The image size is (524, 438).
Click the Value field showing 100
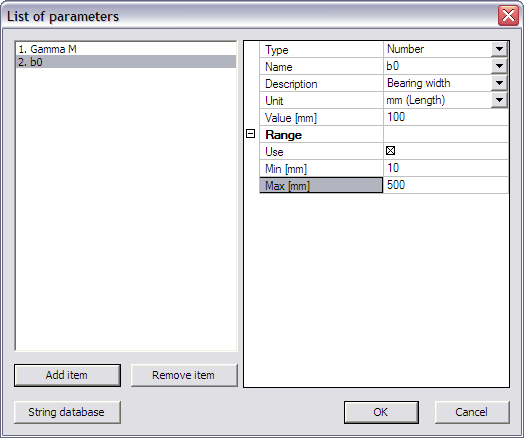click(x=446, y=117)
